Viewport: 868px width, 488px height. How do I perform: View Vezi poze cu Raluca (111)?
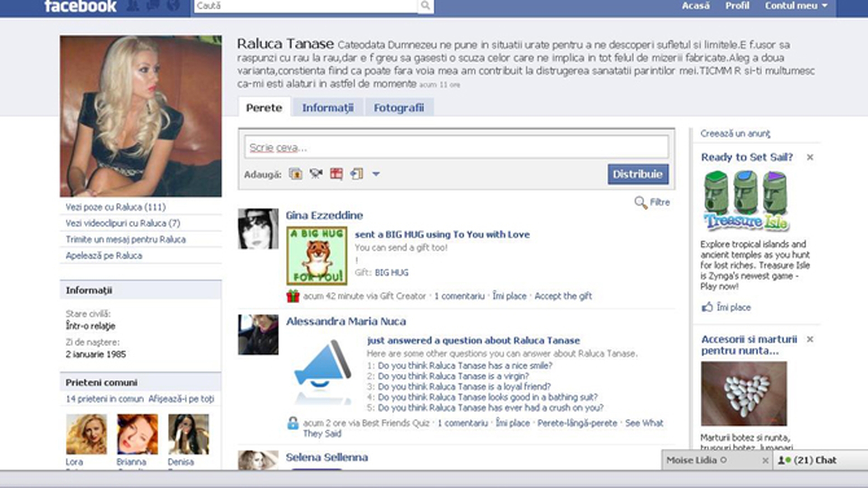pos(116,207)
